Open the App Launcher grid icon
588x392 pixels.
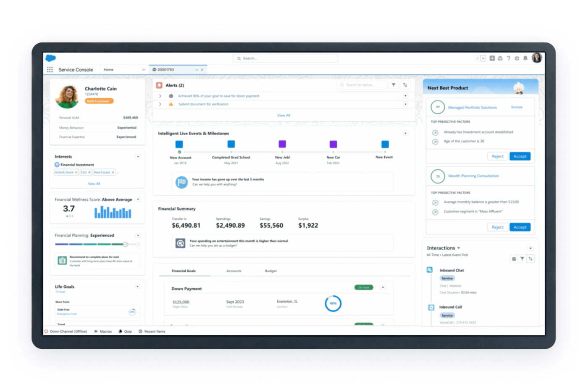pos(50,70)
